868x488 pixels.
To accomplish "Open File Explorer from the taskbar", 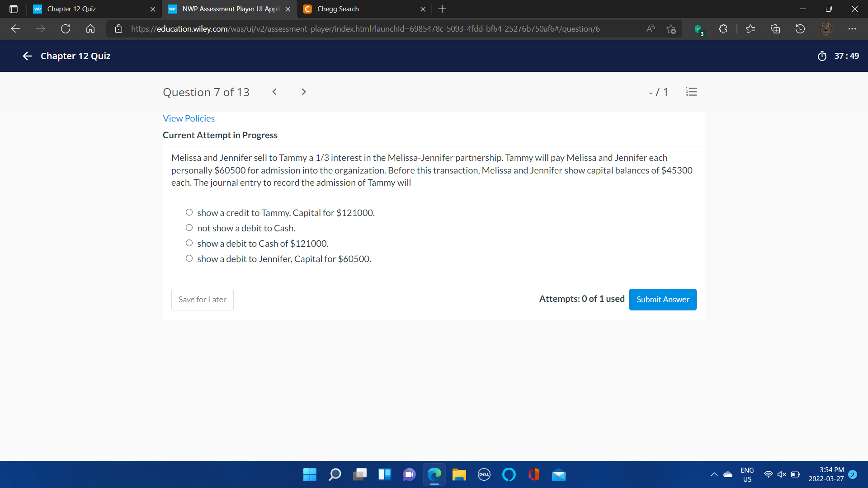I will click(x=459, y=474).
